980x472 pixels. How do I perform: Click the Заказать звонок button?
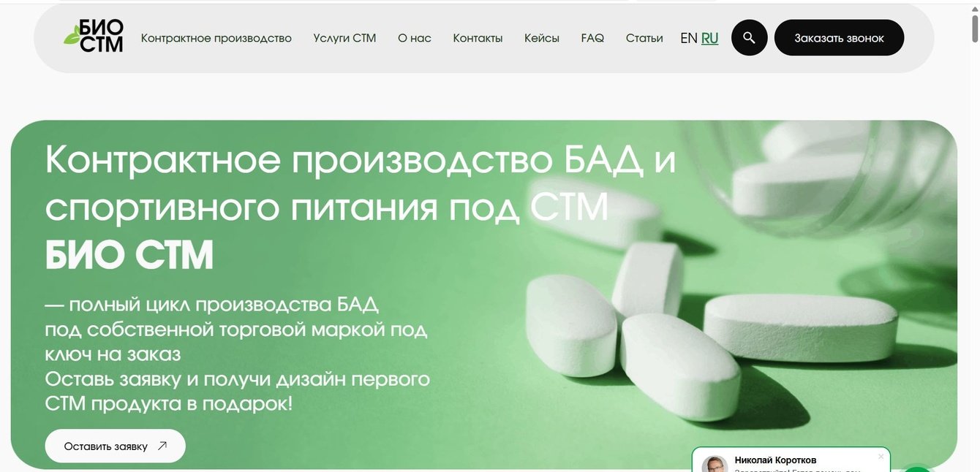(840, 38)
